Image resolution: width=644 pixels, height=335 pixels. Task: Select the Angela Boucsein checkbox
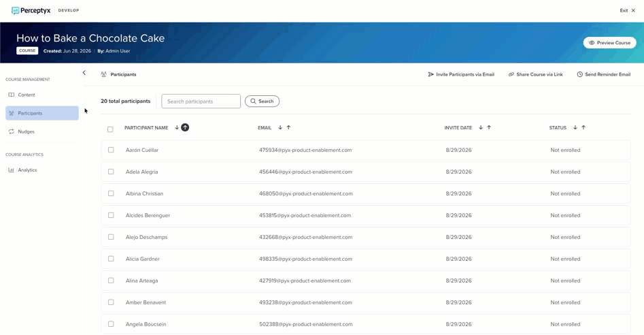[x=111, y=324]
